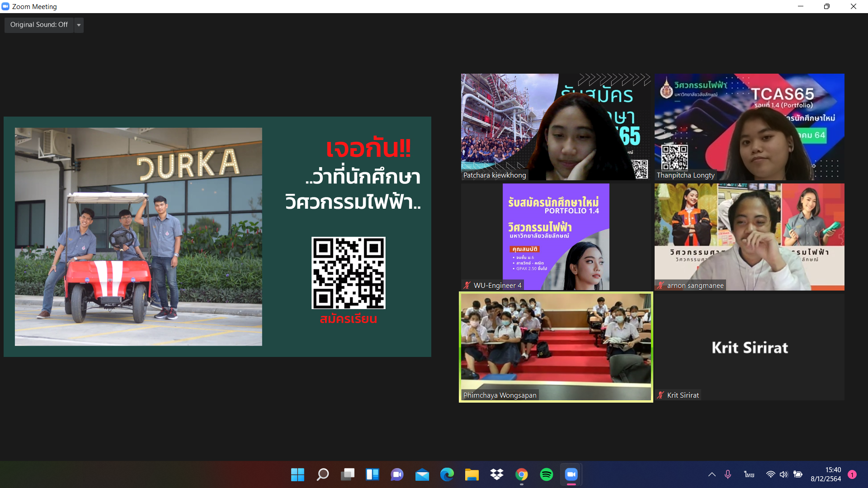This screenshot has height=488, width=868.
Task: Select Krit Sirirat participant tile
Action: tap(749, 347)
